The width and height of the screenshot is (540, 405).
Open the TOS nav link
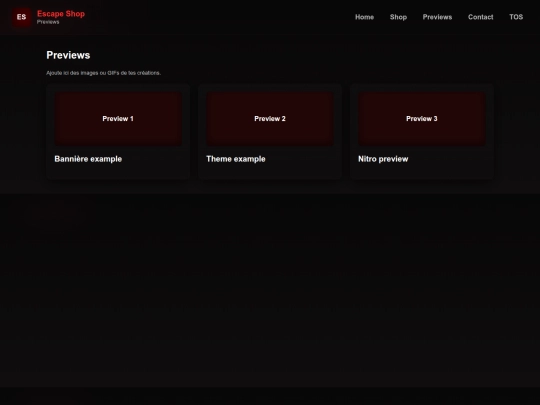(516, 17)
